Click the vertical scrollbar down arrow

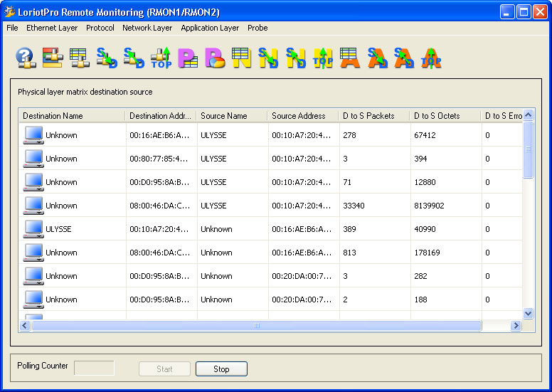(x=528, y=313)
